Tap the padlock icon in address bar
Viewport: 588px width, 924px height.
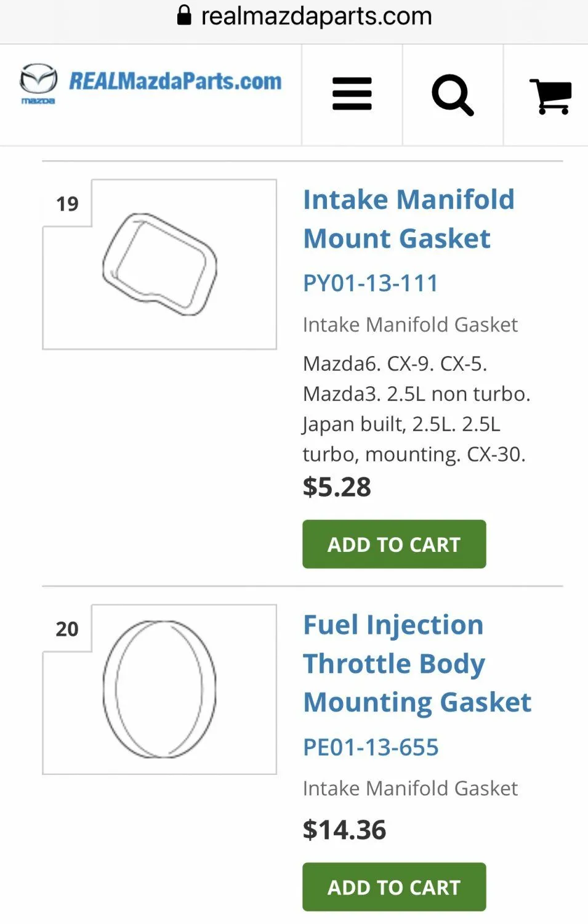tap(183, 15)
